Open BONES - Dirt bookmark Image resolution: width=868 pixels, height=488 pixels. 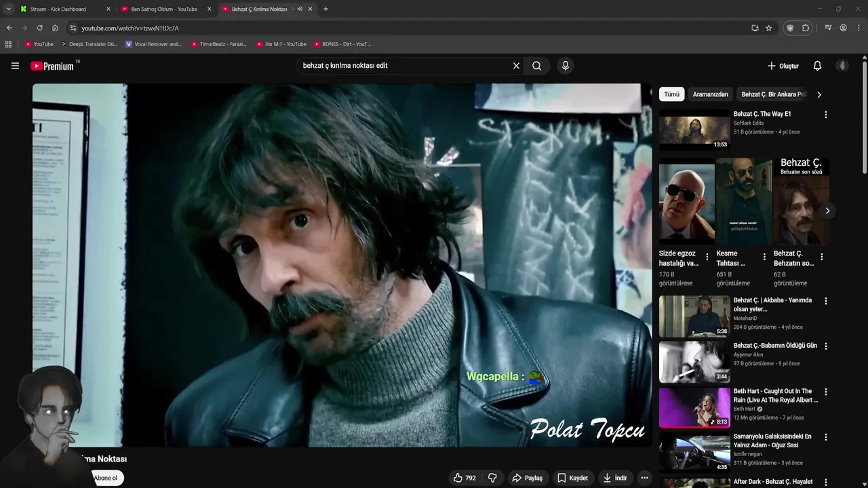(x=342, y=44)
